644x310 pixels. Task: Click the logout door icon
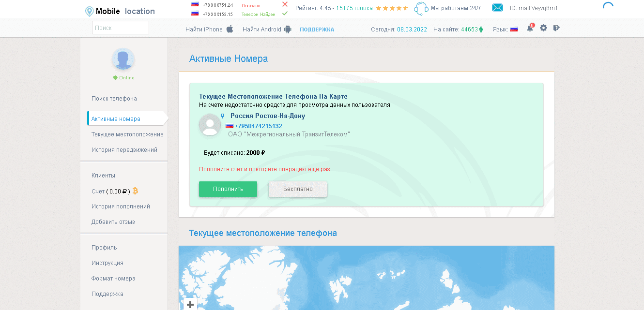tap(556, 28)
